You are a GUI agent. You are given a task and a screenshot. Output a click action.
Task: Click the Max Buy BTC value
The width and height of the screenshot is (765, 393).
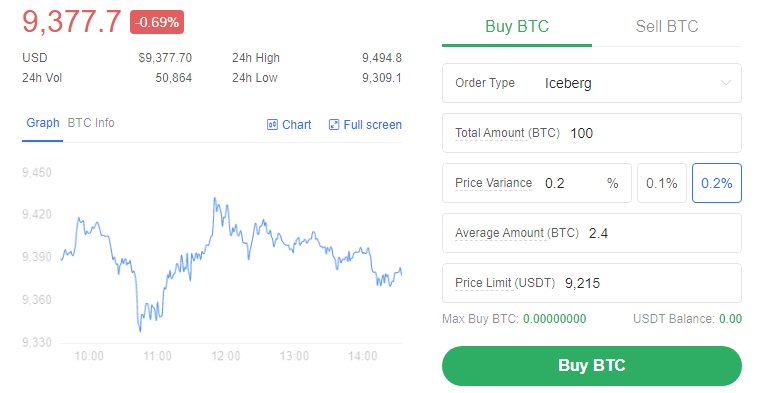pos(555,319)
